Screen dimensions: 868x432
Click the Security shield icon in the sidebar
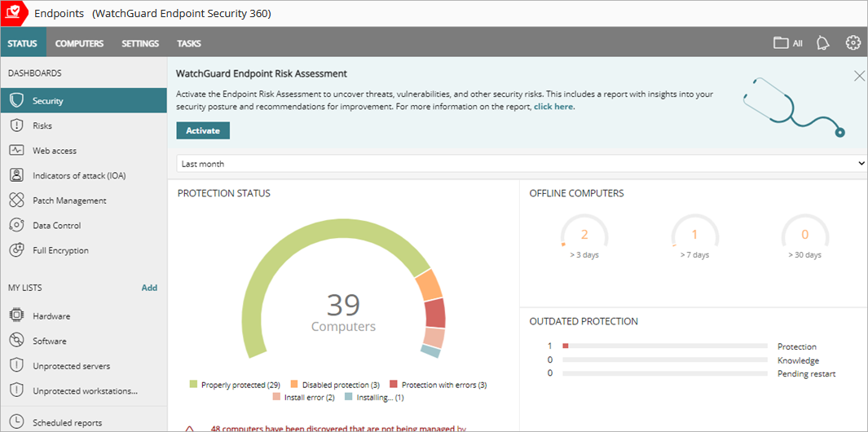(16, 101)
